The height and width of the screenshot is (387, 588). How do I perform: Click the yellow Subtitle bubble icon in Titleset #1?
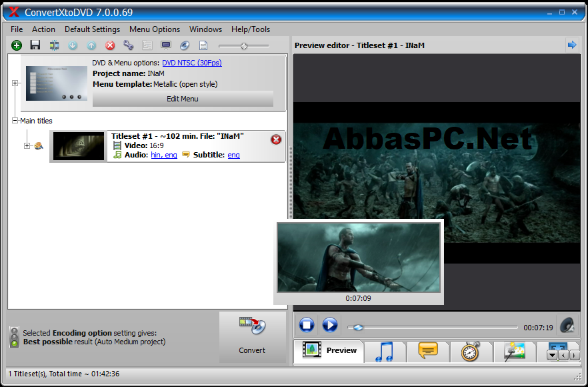185,154
